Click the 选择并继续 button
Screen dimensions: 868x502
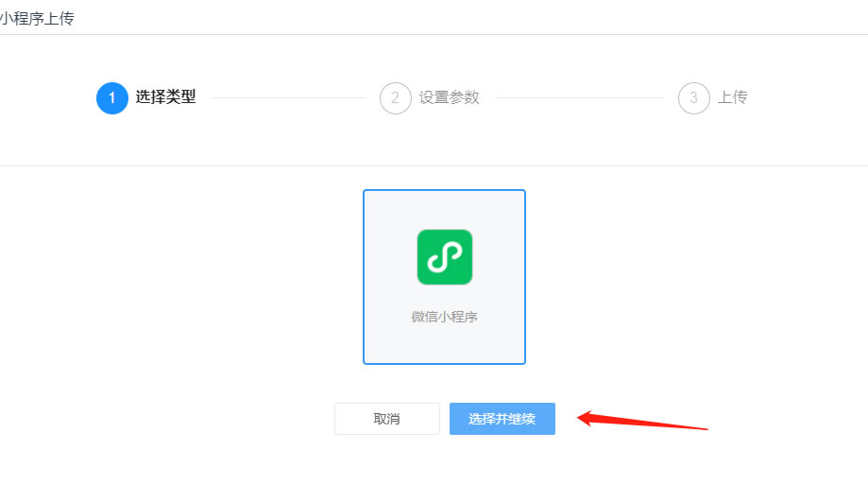coord(502,419)
